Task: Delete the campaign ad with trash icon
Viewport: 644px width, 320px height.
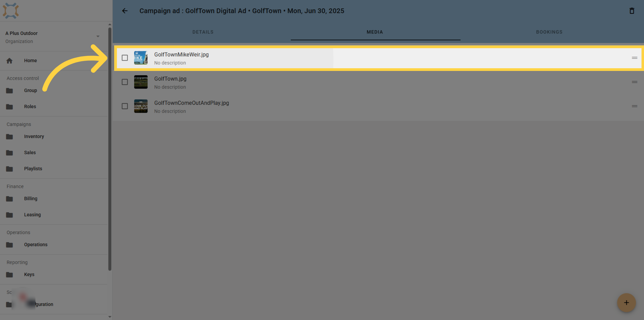Action: [632, 11]
